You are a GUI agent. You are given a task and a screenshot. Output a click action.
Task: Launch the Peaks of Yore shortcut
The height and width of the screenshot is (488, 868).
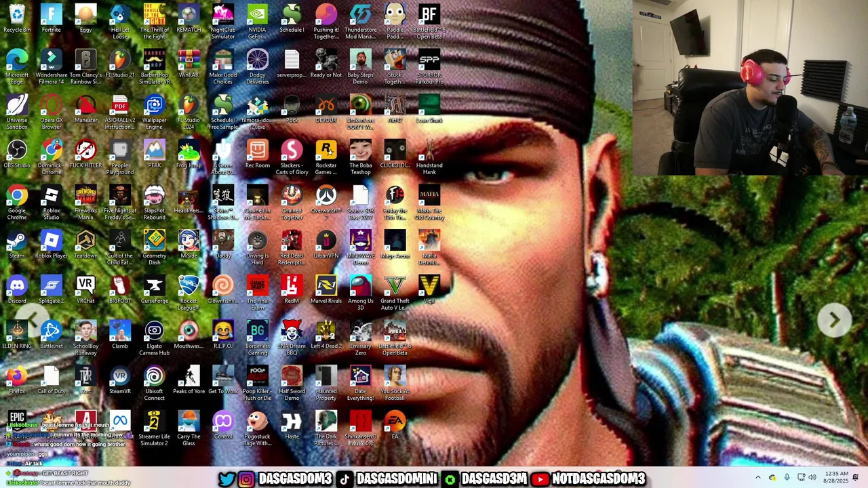click(189, 380)
